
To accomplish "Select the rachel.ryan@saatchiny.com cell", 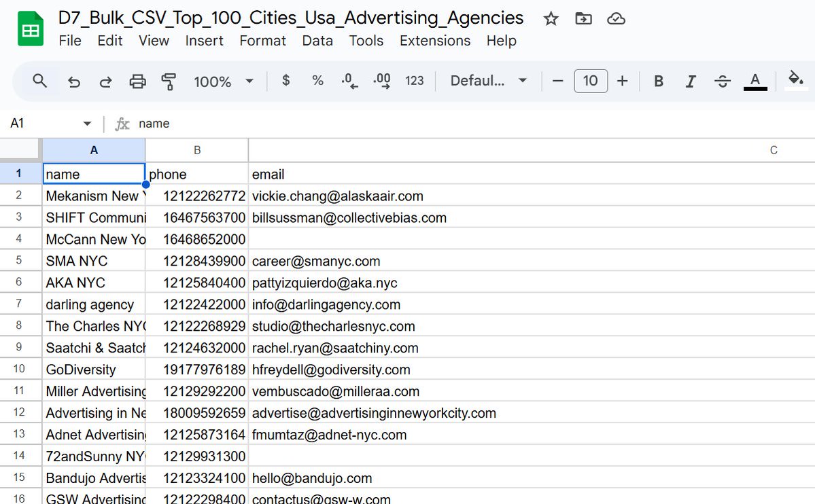I will click(532, 348).
